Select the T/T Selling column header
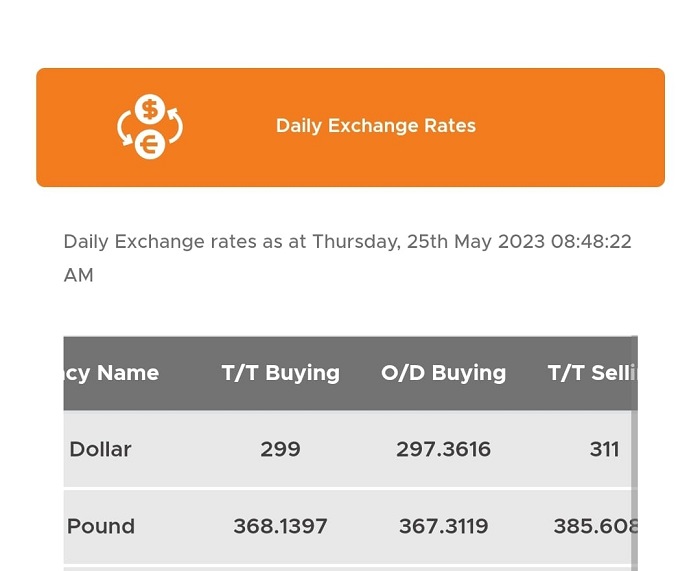The height and width of the screenshot is (571, 700). click(592, 373)
